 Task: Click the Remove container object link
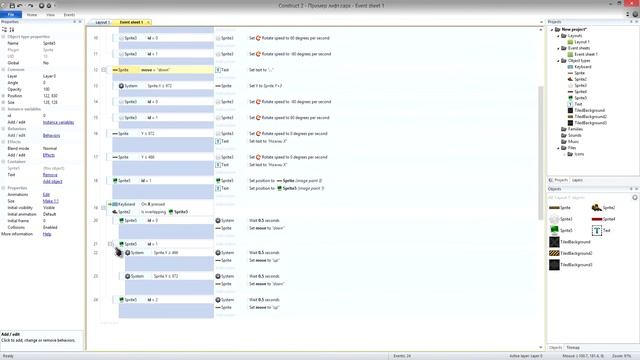coord(50,175)
